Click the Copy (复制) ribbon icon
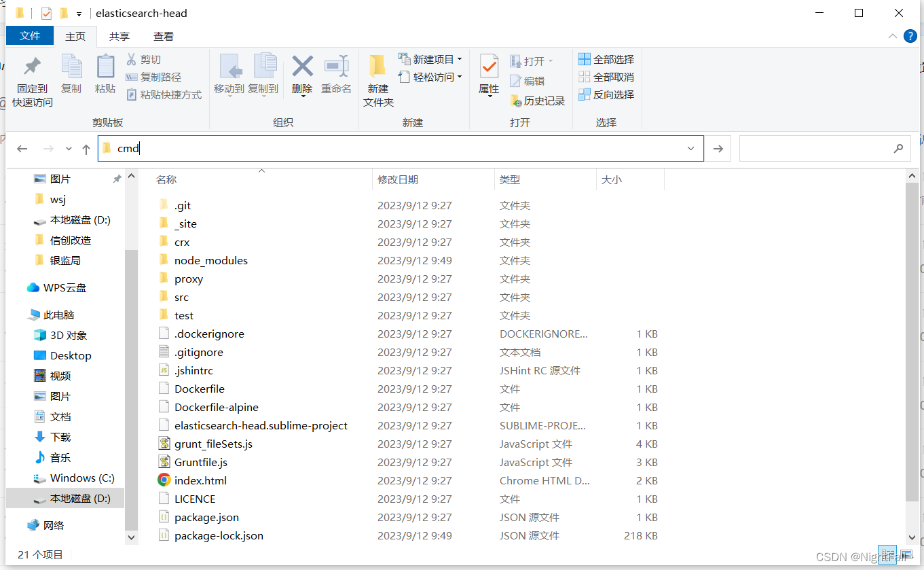Image resolution: width=924 pixels, height=570 pixels. pos(71,66)
